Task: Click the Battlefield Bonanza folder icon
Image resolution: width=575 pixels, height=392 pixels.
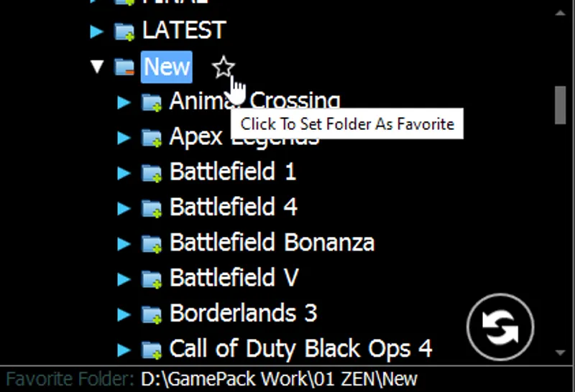Action: point(152,243)
